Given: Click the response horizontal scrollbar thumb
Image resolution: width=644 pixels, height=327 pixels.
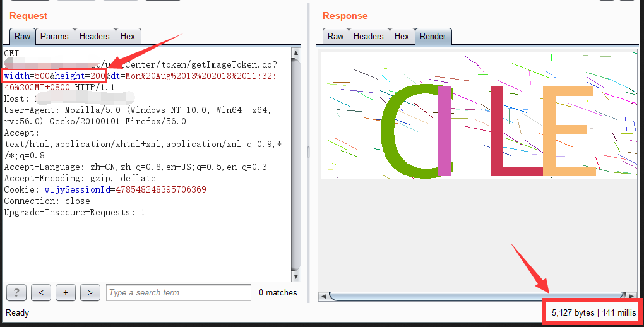Looking at the screenshot, I should coord(474,295).
